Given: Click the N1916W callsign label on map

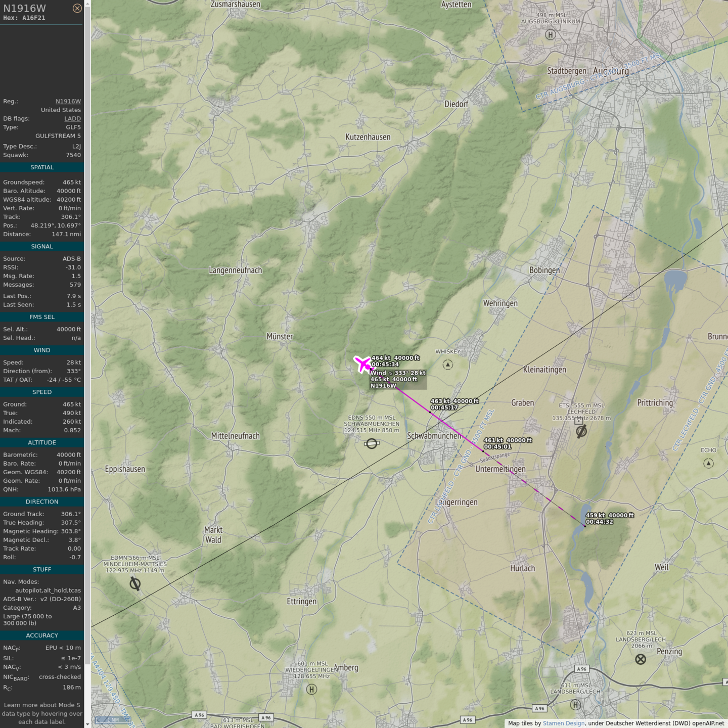Looking at the screenshot, I should click(383, 386).
